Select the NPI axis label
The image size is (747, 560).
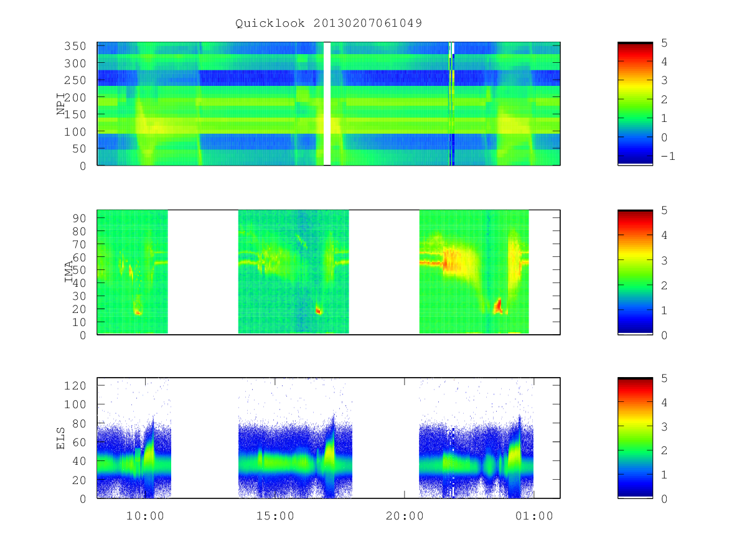click(62, 104)
